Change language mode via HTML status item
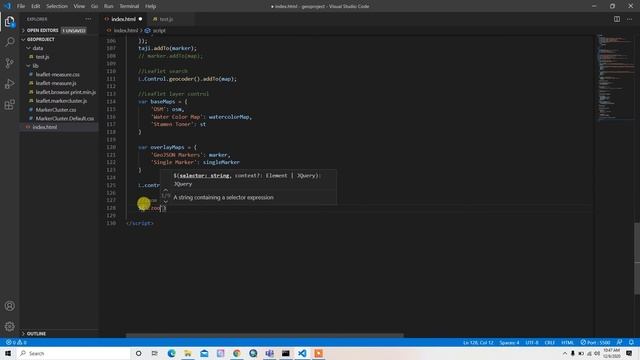This screenshot has width=640, height=360. point(567,342)
